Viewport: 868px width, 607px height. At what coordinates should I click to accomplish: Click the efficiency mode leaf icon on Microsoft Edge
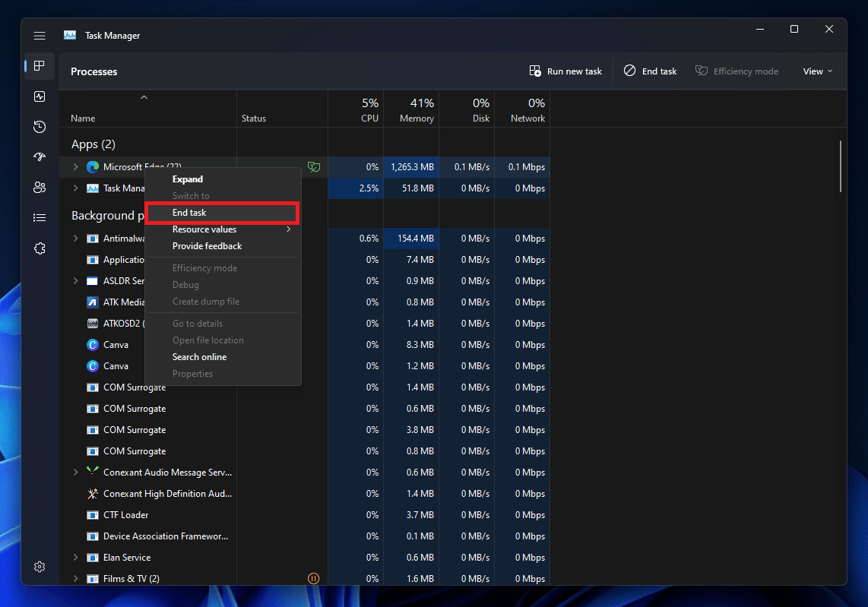314,166
